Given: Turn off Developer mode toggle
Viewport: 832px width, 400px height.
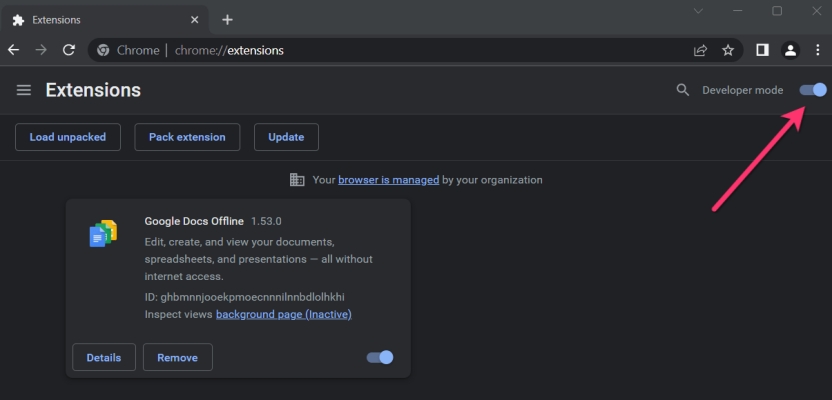Looking at the screenshot, I should (813, 90).
